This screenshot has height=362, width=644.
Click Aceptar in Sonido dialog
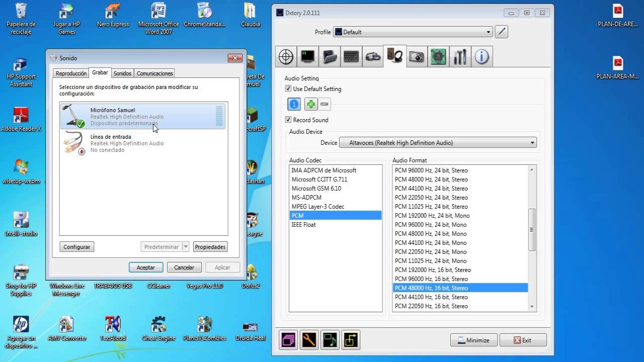coord(146,267)
